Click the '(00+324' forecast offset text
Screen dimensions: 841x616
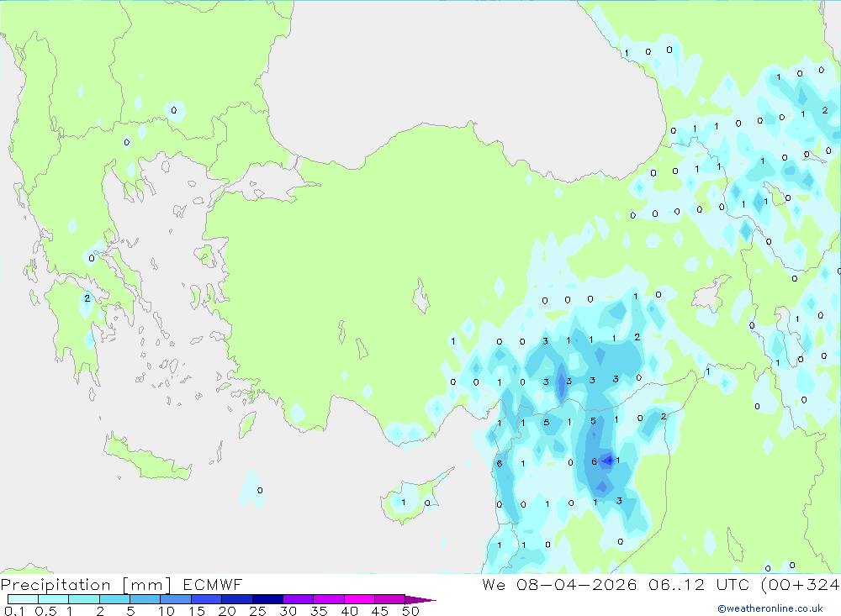coord(801,585)
